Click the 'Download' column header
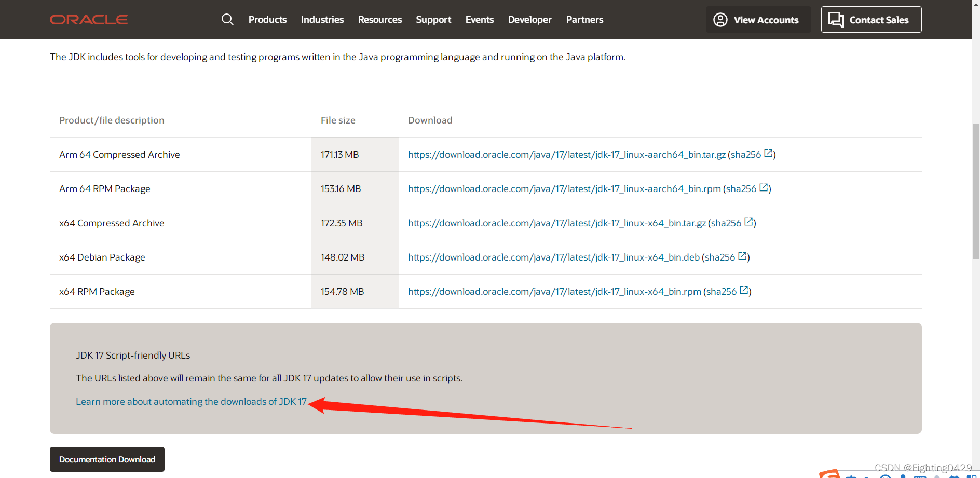This screenshot has height=478, width=980. [x=430, y=120]
